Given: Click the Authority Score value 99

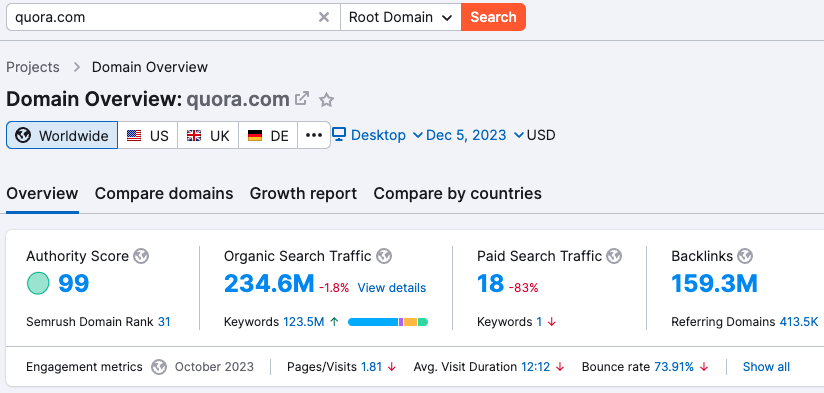Looking at the screenshot, I should (x=74, y=284).
